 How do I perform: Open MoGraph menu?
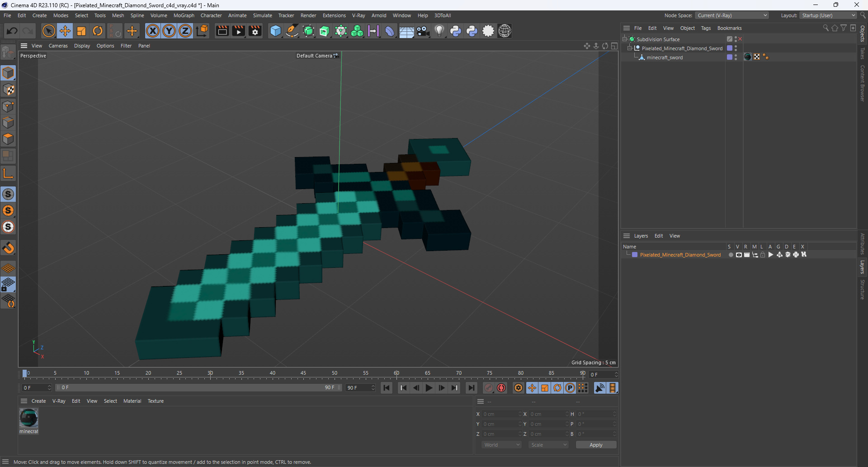point(184,15)
